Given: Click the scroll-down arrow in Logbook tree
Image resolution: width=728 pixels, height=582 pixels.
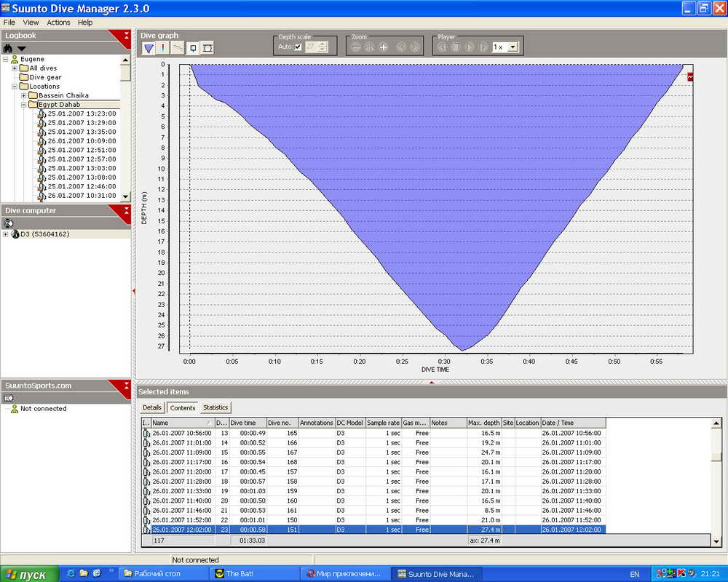Looking at the screenshot, I should pos(125,196).
